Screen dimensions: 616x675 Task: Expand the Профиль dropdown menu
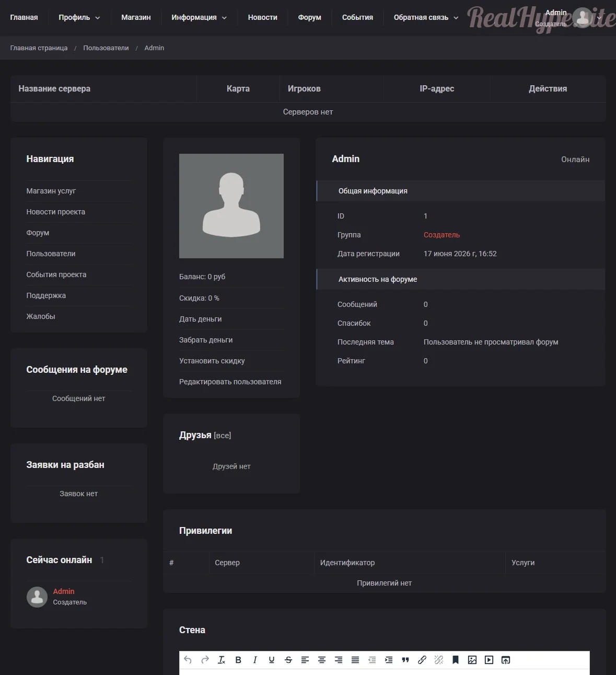79,17
